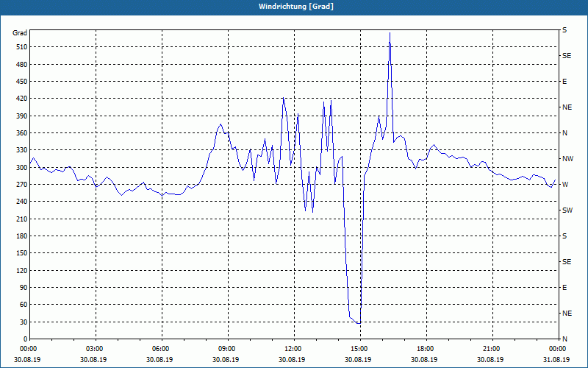Viewport: 588px width, 368px height.
Task: Click compass label SE aligned with 480
Action: (x=567, y=56)
